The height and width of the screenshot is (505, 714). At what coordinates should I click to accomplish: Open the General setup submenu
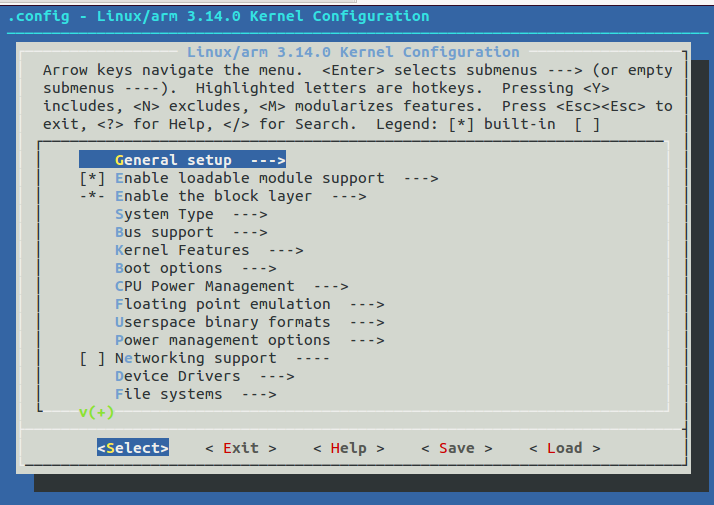(183, 160)
